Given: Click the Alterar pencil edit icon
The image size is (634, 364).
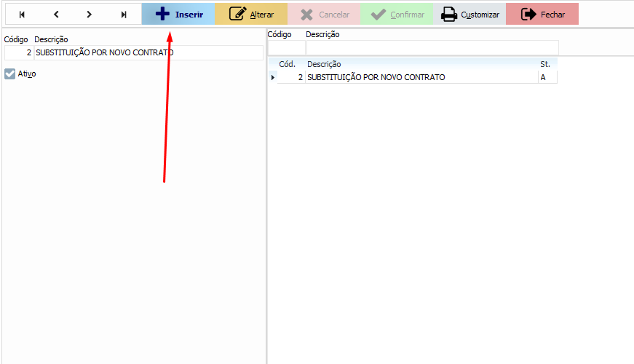Looking at the screenshot, I should click(237, 15).
